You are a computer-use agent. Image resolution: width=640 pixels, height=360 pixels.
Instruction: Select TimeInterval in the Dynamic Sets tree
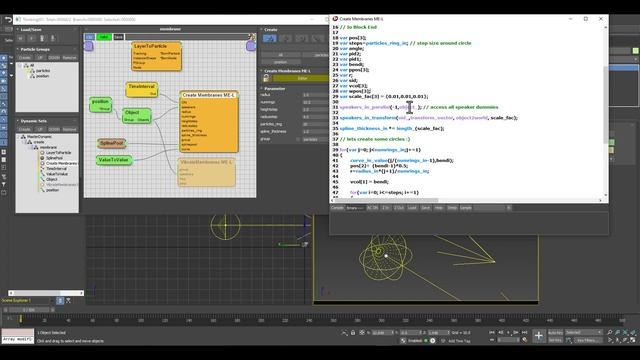(56, 169)
